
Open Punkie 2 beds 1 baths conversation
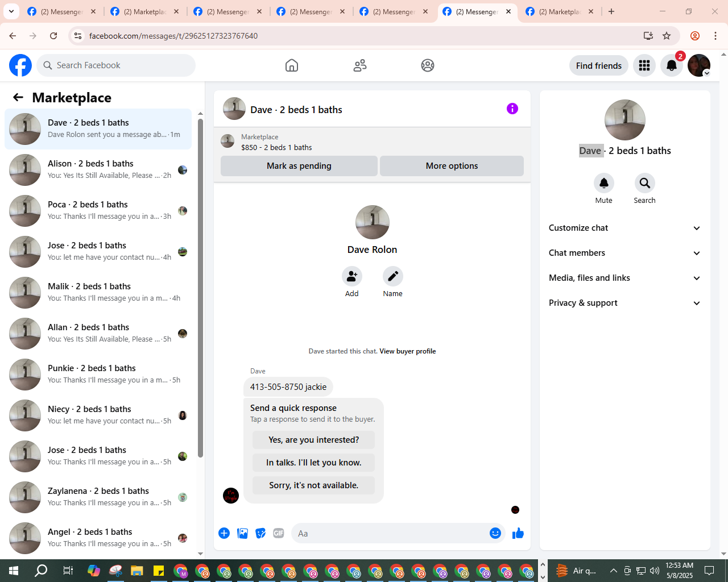click(x=98, y=375)
